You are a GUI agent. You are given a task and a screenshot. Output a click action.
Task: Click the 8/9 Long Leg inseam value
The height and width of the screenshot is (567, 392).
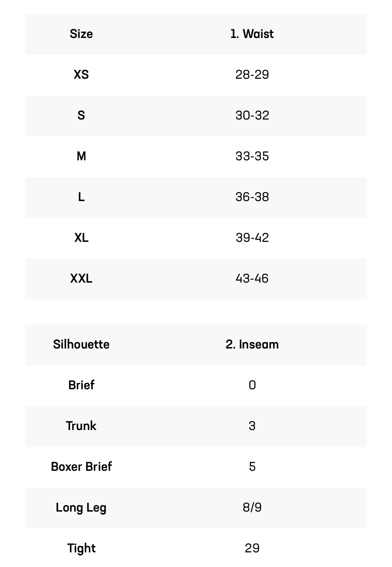point(252,508)
